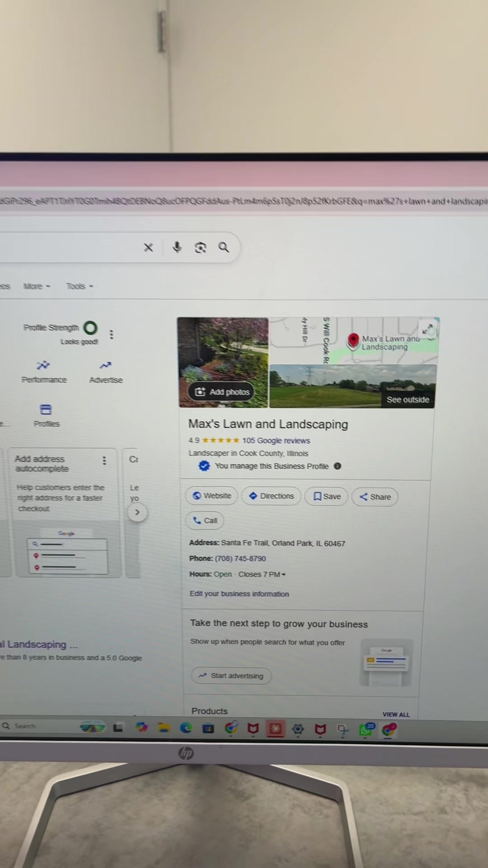Save the business with the Save button
The width and height of the screenshot is (488, 868).
click(x=327, y=496)
